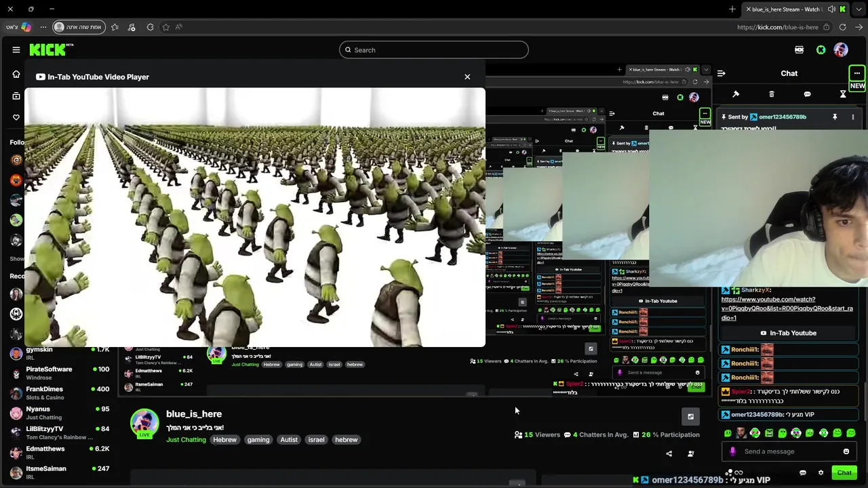The height and width of the screenshot is (488, 868).
Task: Open the pinned message kebab menu
Action: 853,117
